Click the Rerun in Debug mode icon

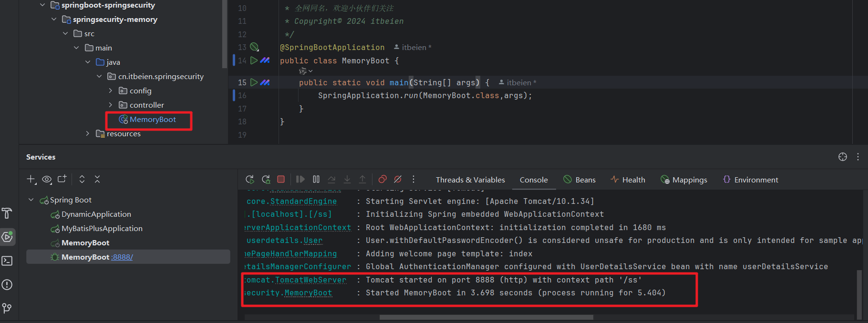pos(266,179)
